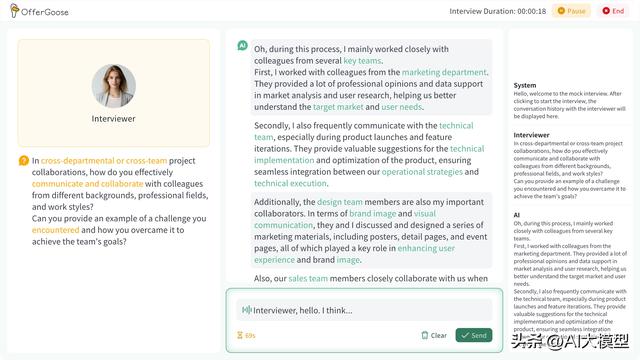
Task: Click the green AI answer icon
Action: point(242,45)
